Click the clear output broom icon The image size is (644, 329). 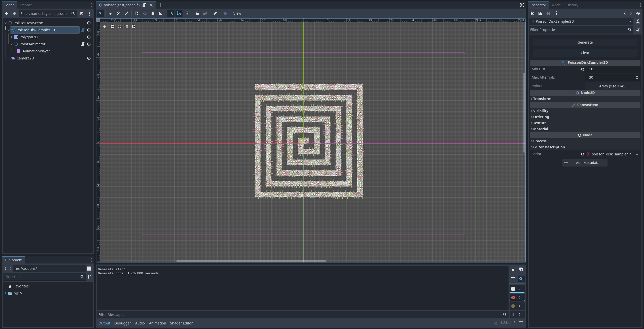click(x=513, y=269)
